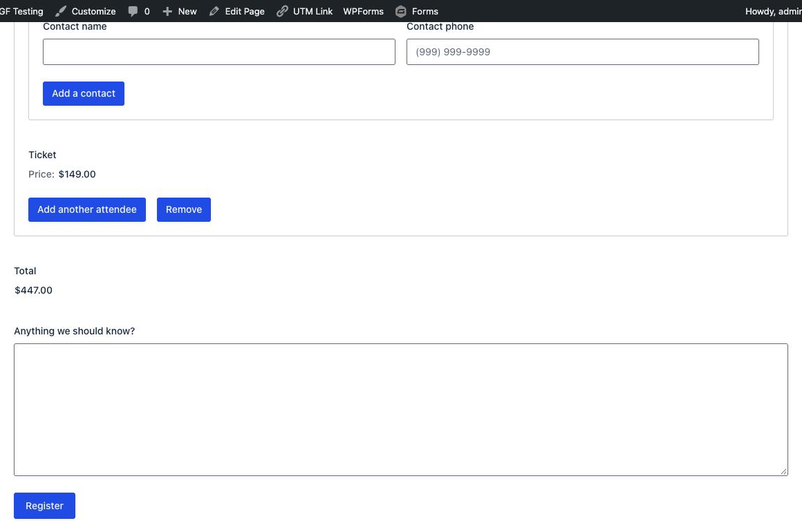The width and height of the screenshot is (802, 532).
Task: Click the Total amount $447.00
Action: tap(33, 290)
